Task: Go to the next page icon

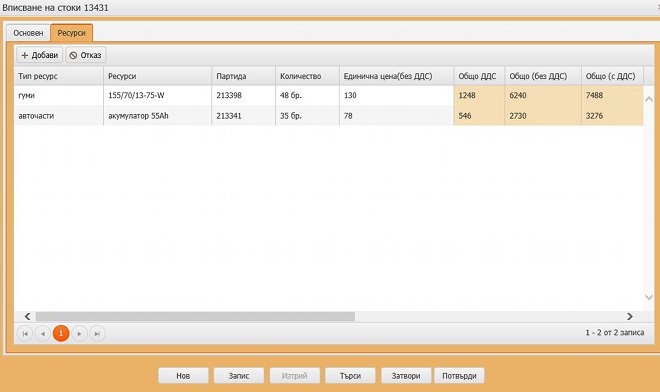Action: (79, 334)
